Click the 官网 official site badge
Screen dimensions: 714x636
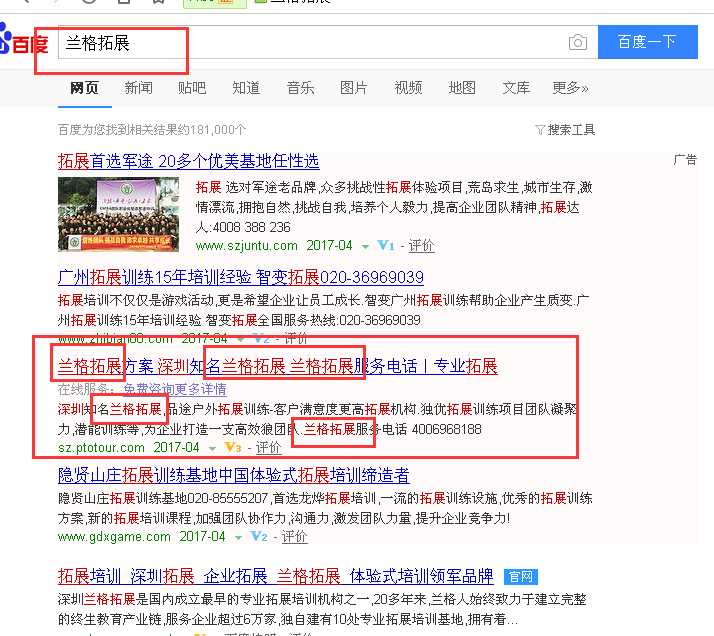coord(521,577)
